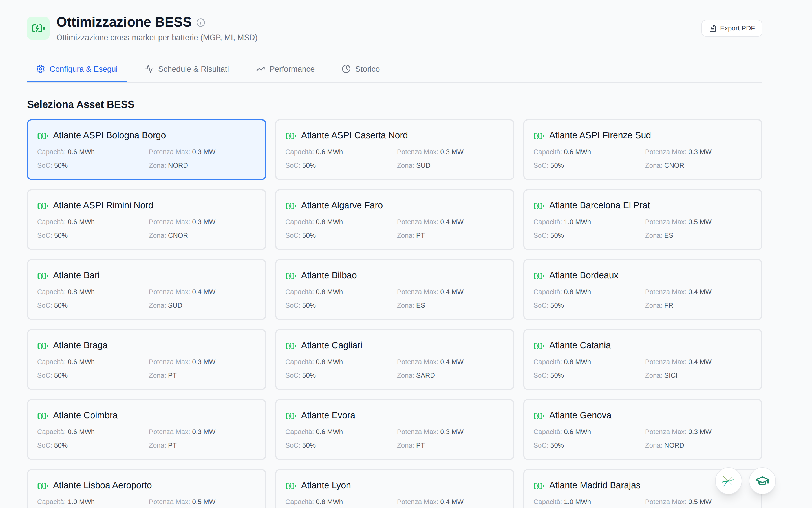Click battery icon of Atlante Evora
This screenshot has width=812, height=508.
(291, 416)
